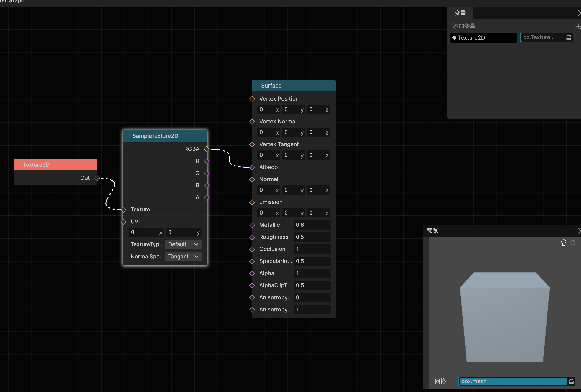Select the 预览 panel title tab

tap(432, 231)
